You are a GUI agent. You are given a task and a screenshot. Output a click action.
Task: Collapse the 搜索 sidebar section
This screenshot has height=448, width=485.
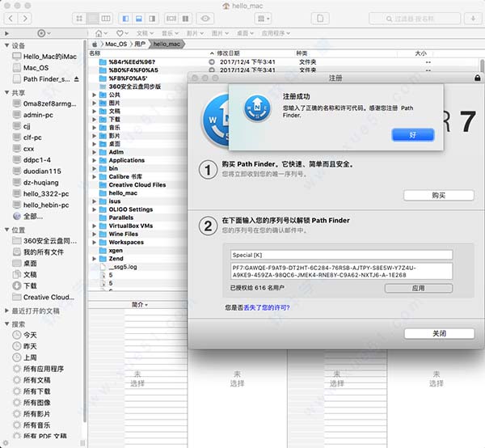tap(6, 324)
